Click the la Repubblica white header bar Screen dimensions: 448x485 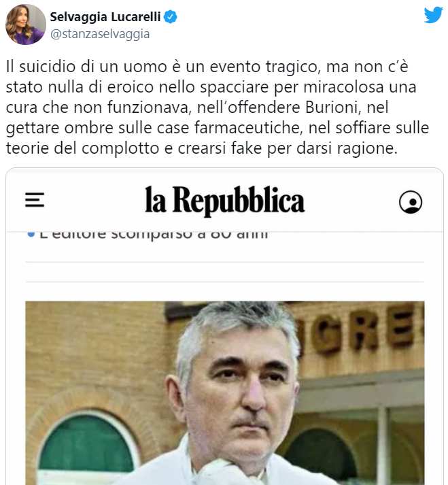pos(225,200)
